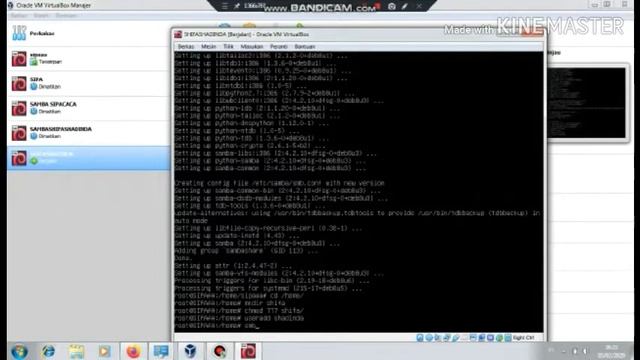Switch to the running VM taskbar icon
Screen dimensions: 640x360
tap(248, 351)
